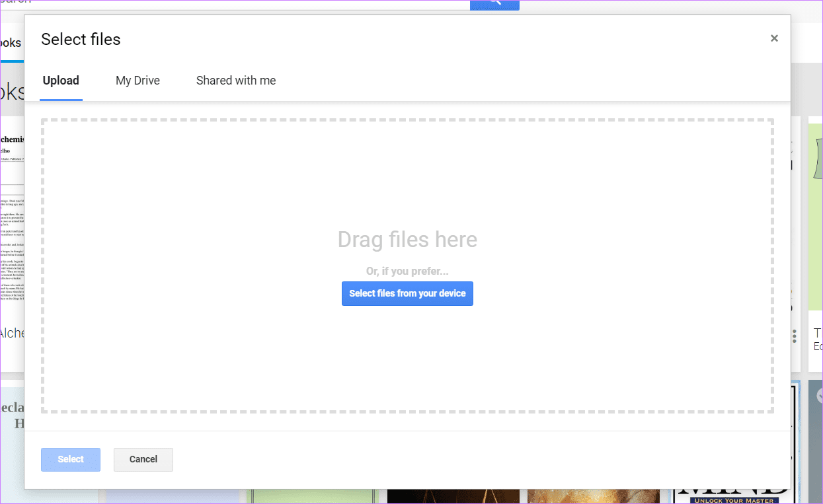Viewport: 823px width, 504px height.
Task: Click Select files from your device
Action: [407, 293]
